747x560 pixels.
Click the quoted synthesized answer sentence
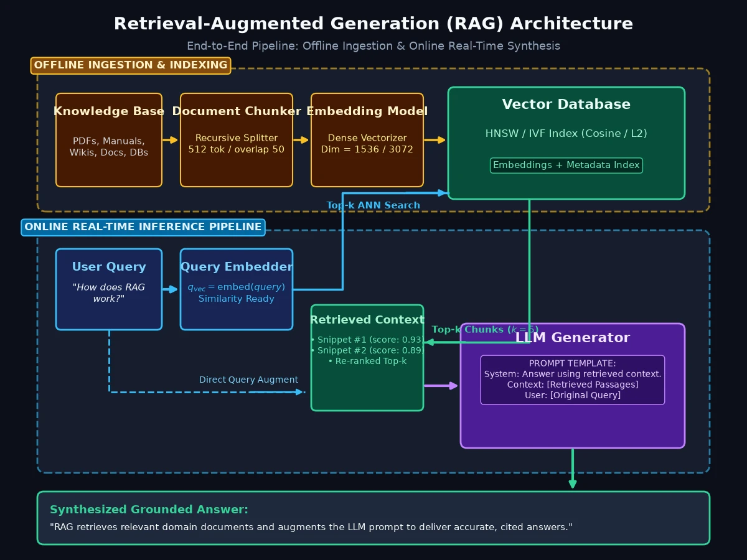[x=311, y=527]
